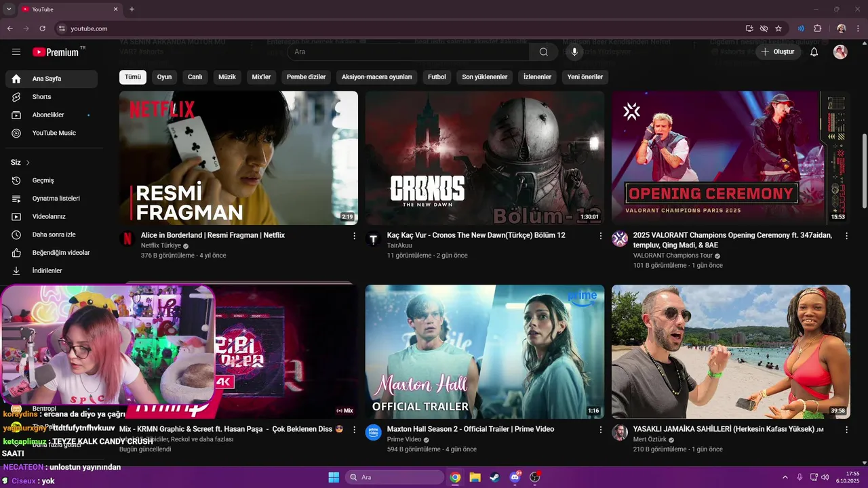Open options for Maxton Hall trailer

pyautogui.click(x=600, y=430)
